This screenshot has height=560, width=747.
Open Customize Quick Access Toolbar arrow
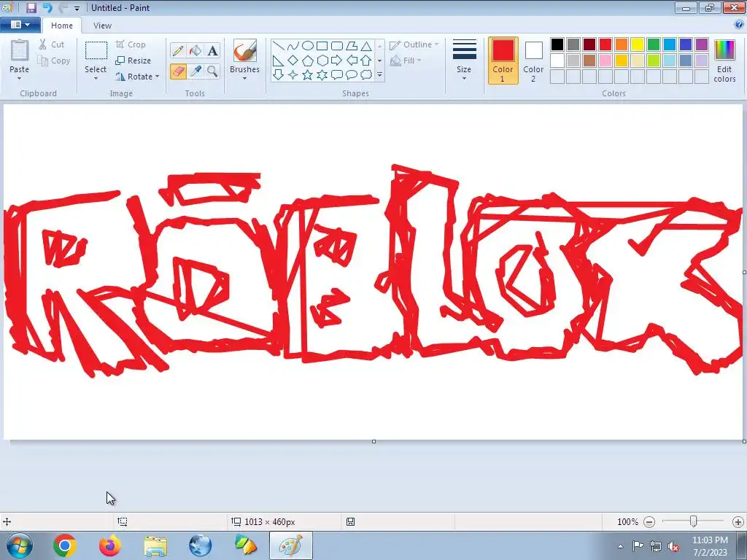[77, 9]
